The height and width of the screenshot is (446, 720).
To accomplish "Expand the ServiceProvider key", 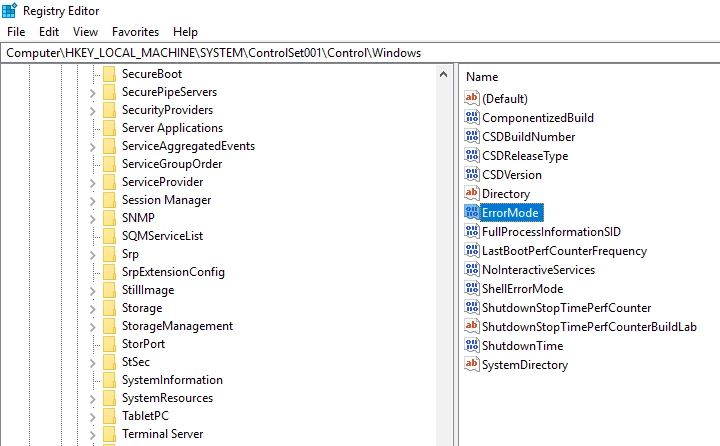I will point(93,183).
